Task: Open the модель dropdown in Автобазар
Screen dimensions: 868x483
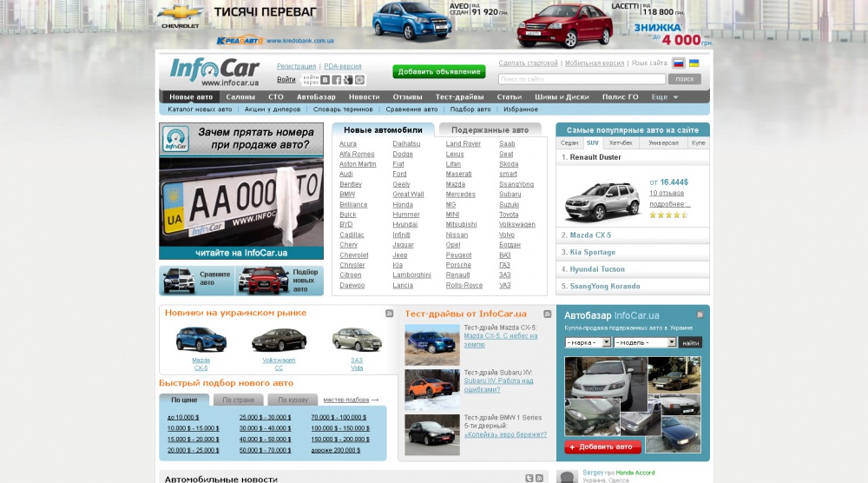Action: pos(645,342)
